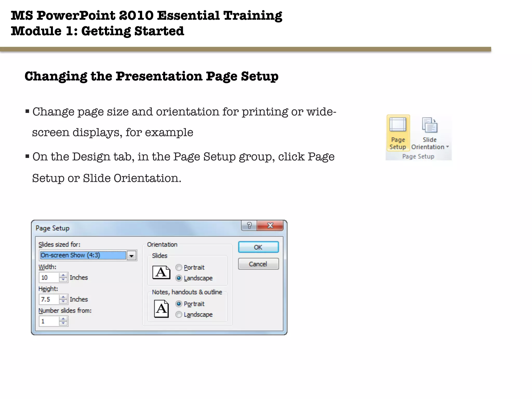532x399 pixels.
Task: Expand the Slide Orientation dropdown arrow
Action: point(447,147)
